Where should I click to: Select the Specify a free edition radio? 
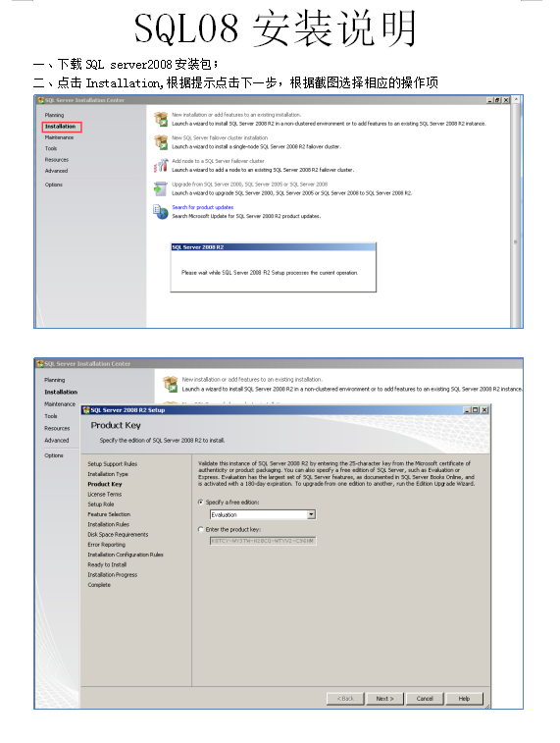201,503
